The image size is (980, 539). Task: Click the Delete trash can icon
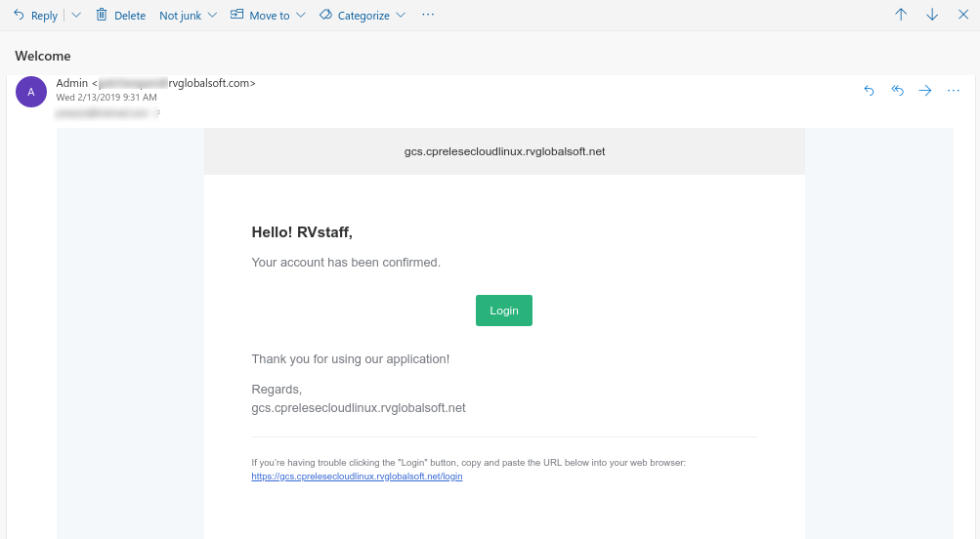[x=102, y=15]
